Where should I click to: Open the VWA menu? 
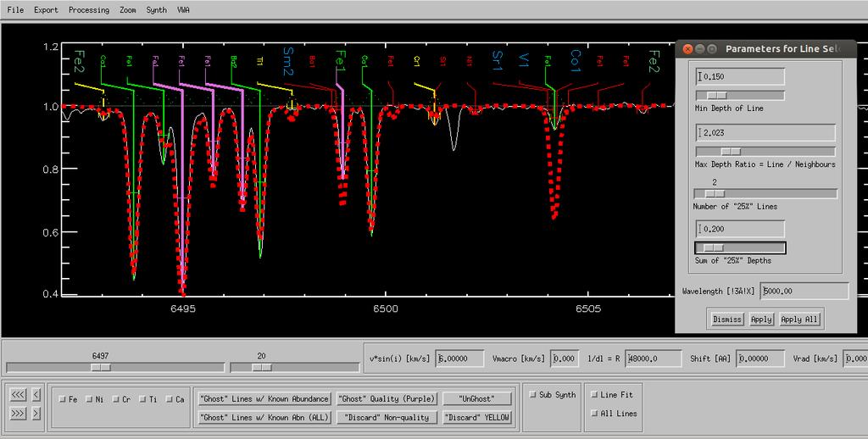point(183,10)
